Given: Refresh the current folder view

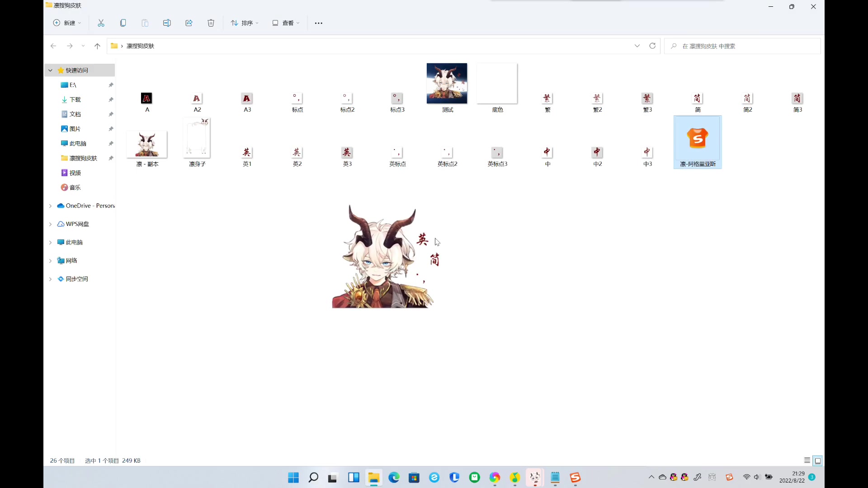Looking at the screenshot, I should click(x=652, y=46).
